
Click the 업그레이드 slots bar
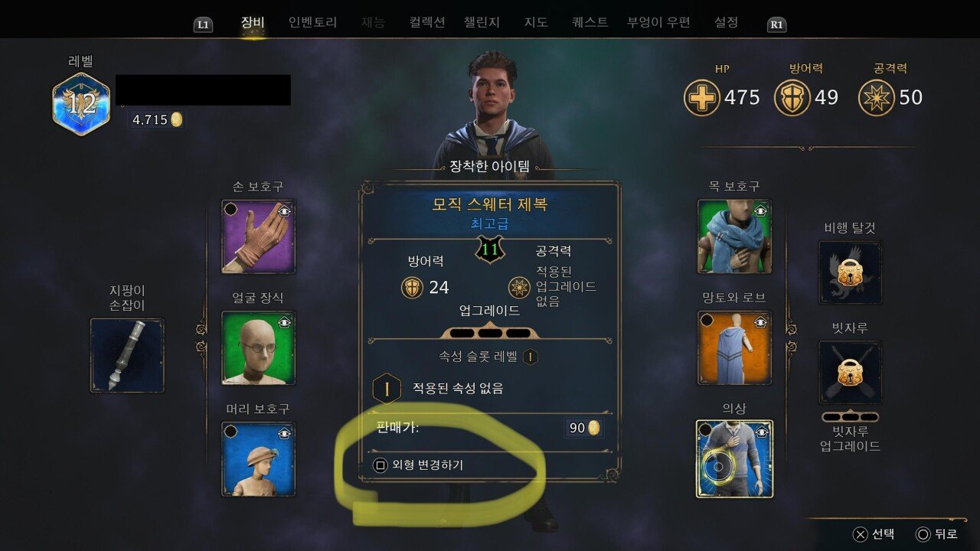point(490,333)
